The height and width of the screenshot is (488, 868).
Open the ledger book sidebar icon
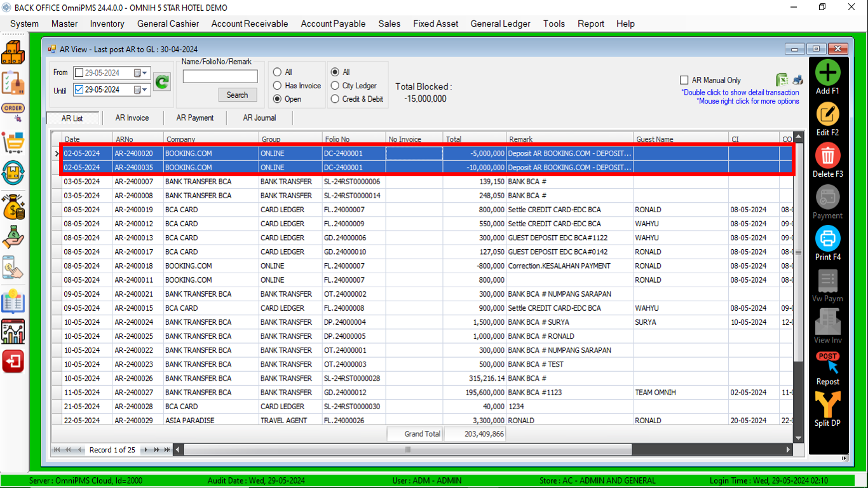[x=13, y=301]
